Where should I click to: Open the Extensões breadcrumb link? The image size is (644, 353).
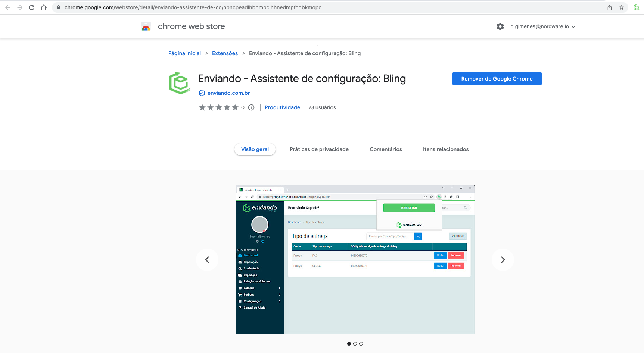[x=225, y=53]
